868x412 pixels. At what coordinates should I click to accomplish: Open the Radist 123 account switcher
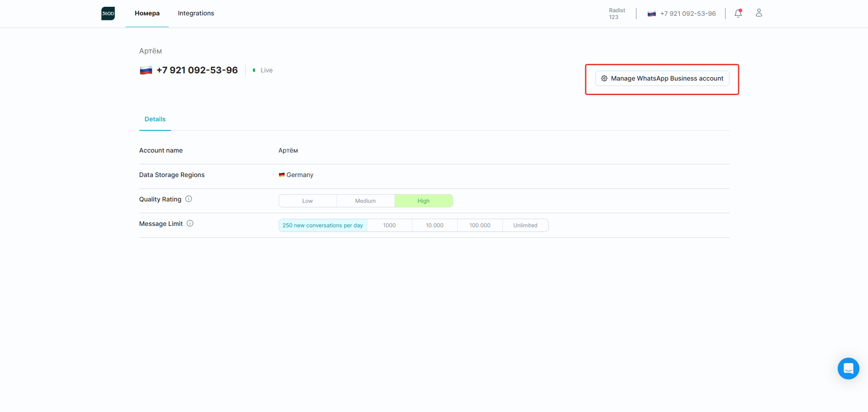(617, 14)
